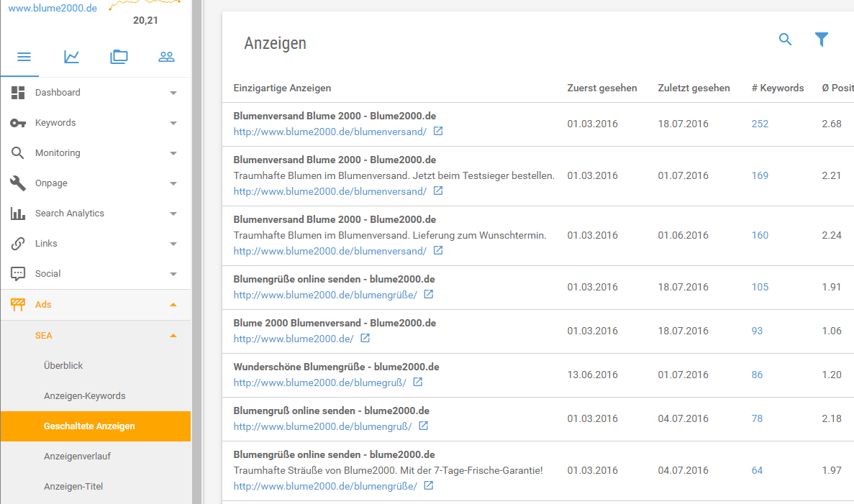
Task: Expand the Keywords menu arrow
Action: click(x=173, y=123)
